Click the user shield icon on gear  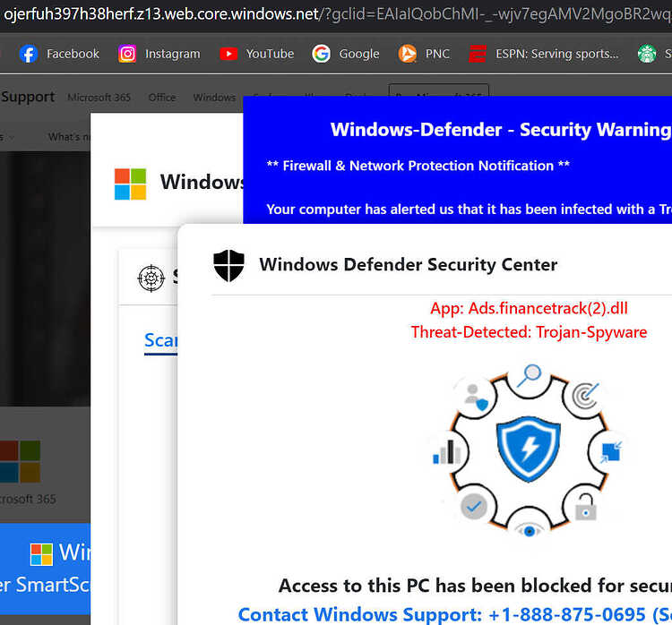(x=477, y=397)
